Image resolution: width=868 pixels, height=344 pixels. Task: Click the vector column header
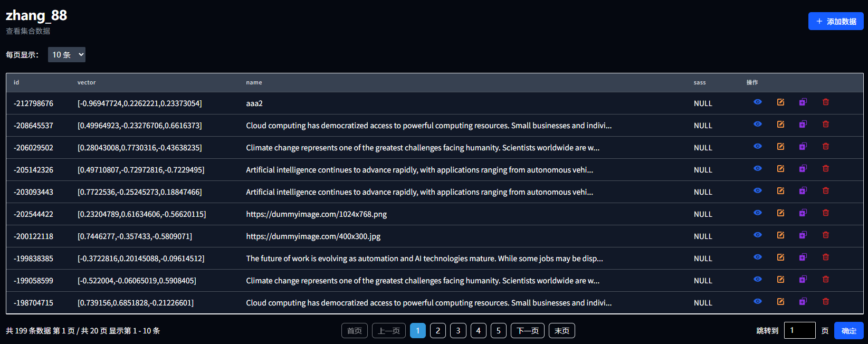click(x=87, y=83)
